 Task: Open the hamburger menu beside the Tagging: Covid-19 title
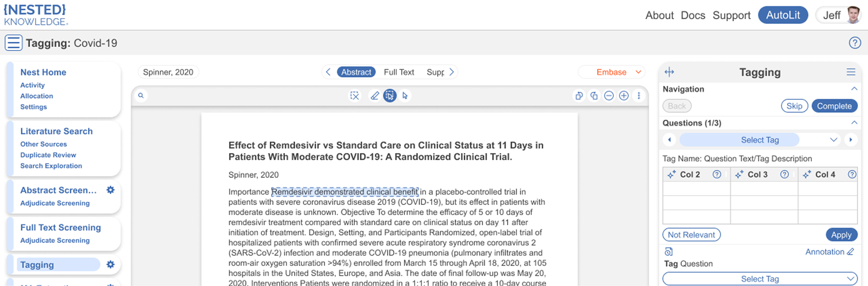click(13, 43)
